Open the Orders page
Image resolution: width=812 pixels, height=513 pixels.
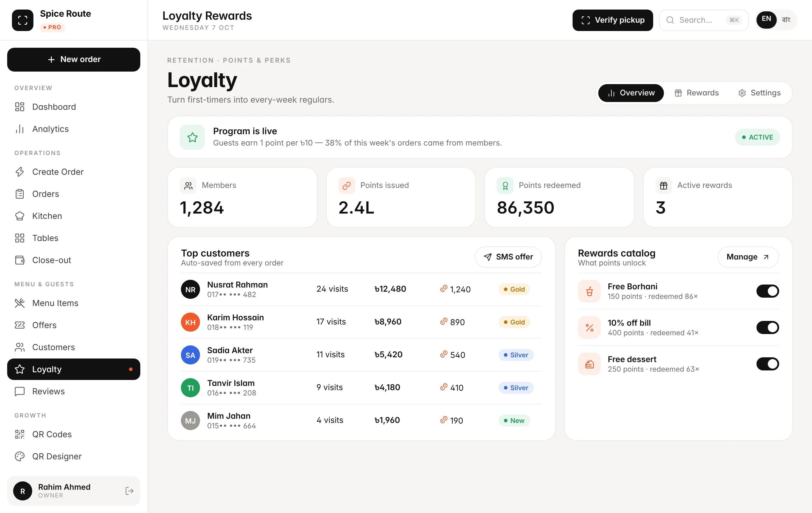[x=73, y=194]
